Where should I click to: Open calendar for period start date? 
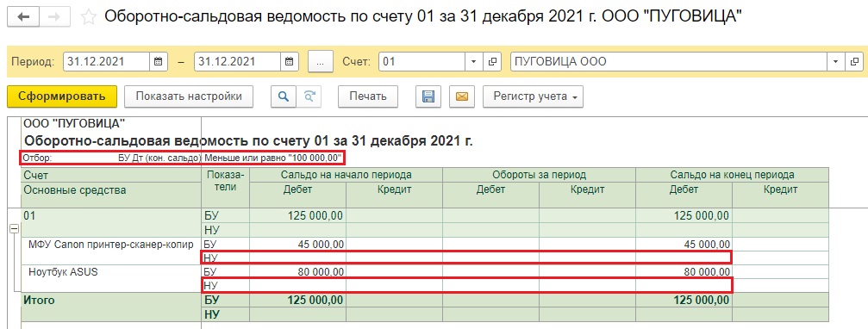[159, 62]
